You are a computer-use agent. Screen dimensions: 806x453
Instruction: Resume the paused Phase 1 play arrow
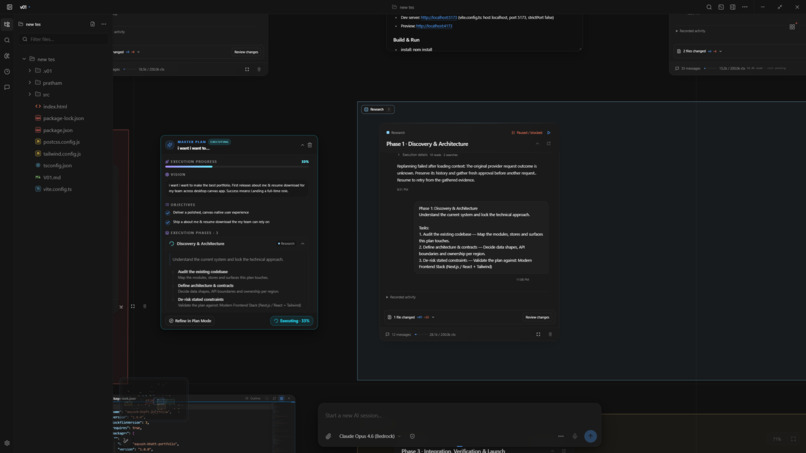pos(548,133)
